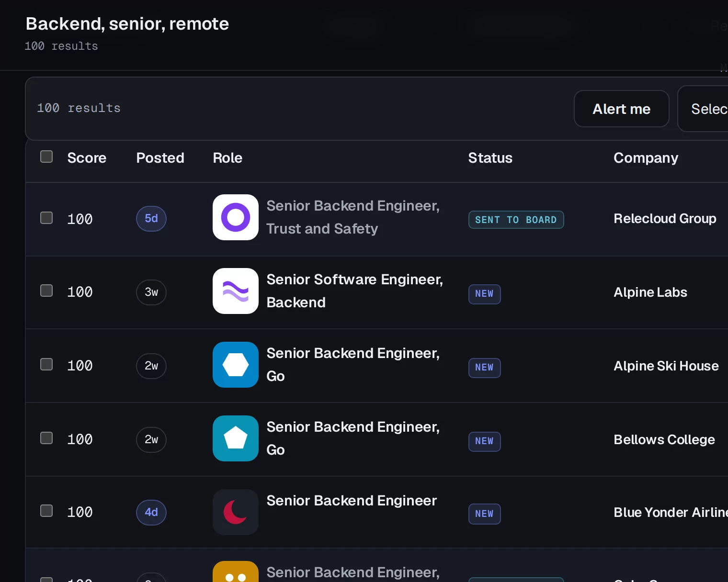Open Bellows College's Senior Backend Engineer, Go role
This screenshot has width=728, height=582.
pyautogui.click(x=353, y=438)
